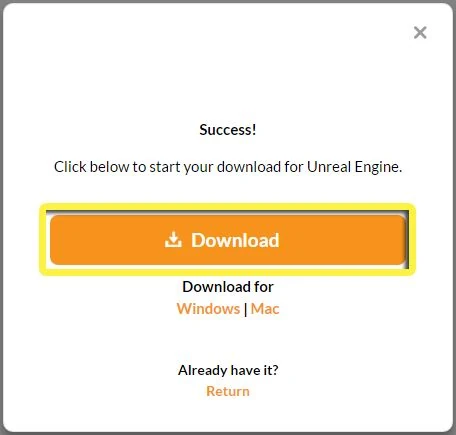Viewport: 456px width, 435px height.
Task: Click the Unreal Engine download instruction text
Action: tap(228, 167)
